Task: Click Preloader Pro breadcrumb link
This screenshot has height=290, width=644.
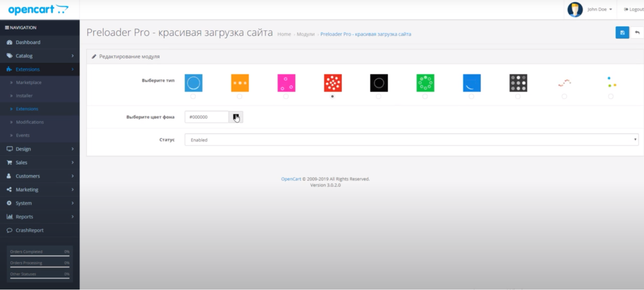Action: (x=366, y=34)
